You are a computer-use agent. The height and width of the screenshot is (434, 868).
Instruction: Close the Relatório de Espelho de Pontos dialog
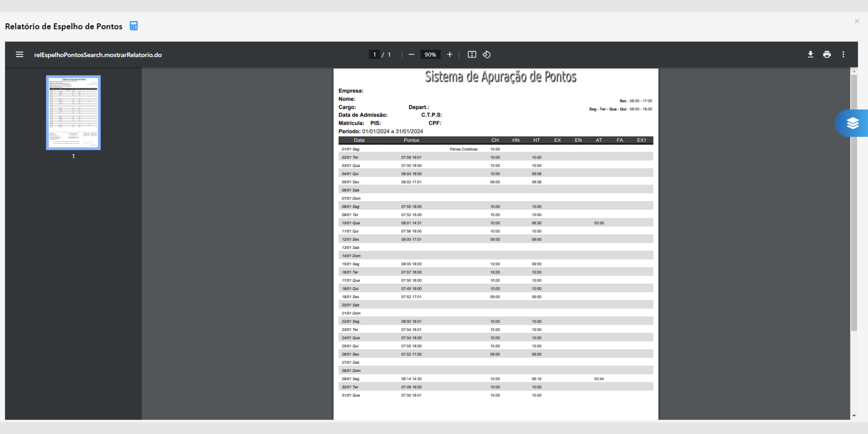point(857,21)
